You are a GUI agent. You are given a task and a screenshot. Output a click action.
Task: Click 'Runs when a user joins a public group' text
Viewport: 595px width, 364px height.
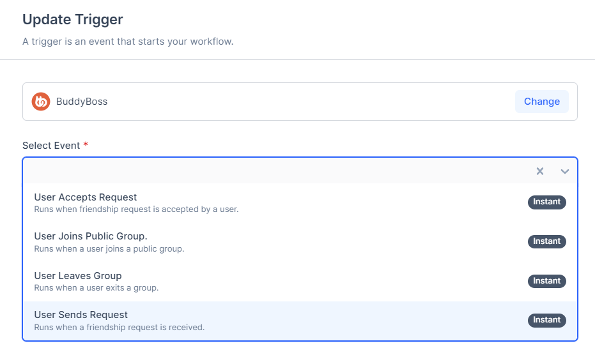[x=109, y=248]
